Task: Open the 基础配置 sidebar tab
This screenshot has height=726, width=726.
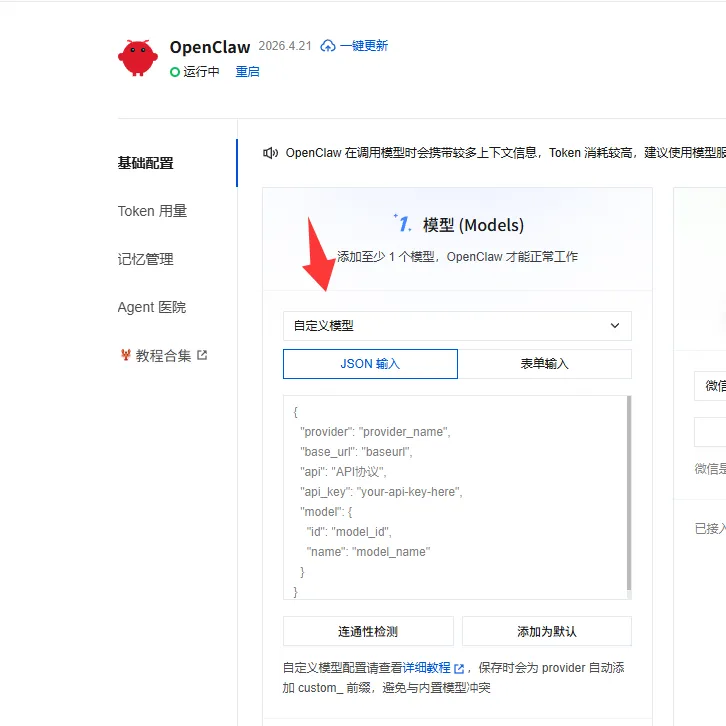Action: [145, 163]
